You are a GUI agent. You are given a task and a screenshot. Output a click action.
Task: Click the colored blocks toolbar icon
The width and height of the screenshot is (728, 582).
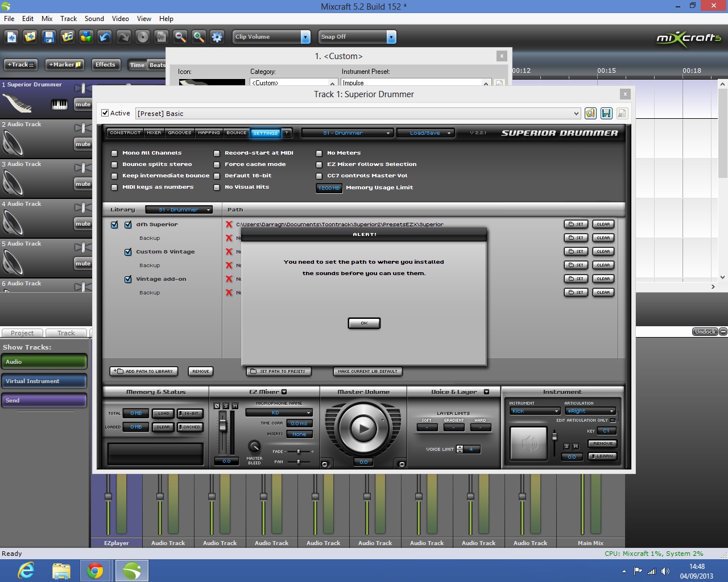pos(86,37)
